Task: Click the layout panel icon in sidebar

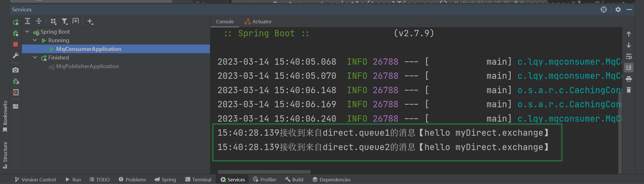Action: point(16,106)
